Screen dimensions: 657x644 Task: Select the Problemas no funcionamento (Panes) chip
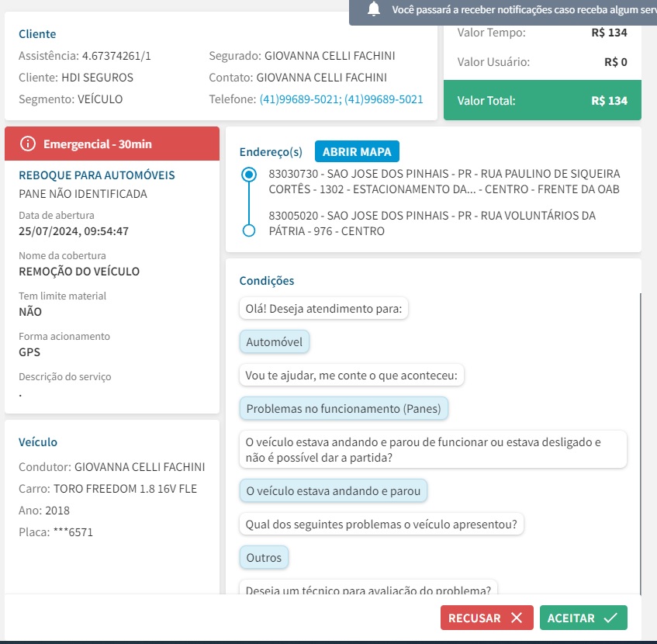(344, 409)
